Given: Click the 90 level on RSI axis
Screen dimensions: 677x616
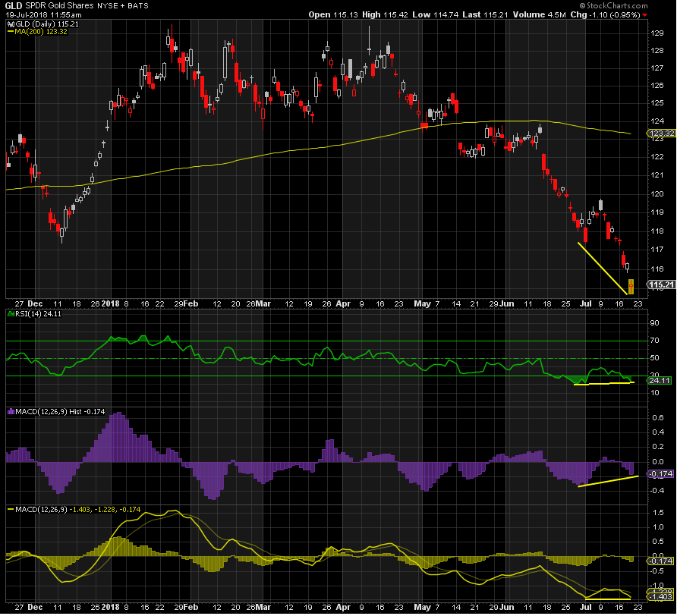Looking at the screenshot, I should pyautogui.click(x=654, y=323).
